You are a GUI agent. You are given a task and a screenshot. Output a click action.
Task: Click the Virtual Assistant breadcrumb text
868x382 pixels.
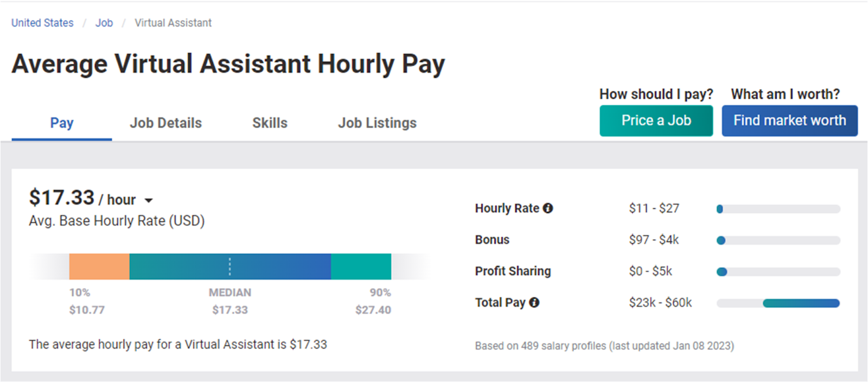pos(173,23)
